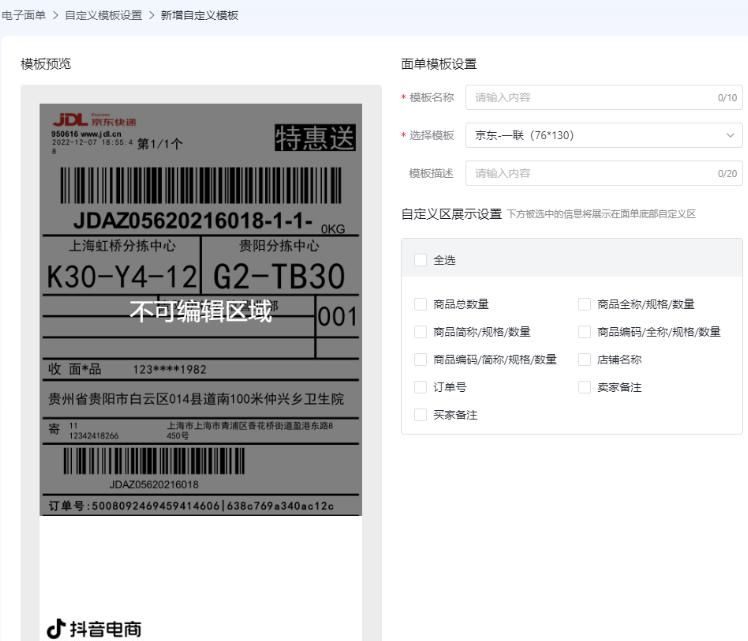The width and height of the screenshot is (748, 641).
Task: Click the 订单号 line on label preview
Action: (x=191, y=506)
